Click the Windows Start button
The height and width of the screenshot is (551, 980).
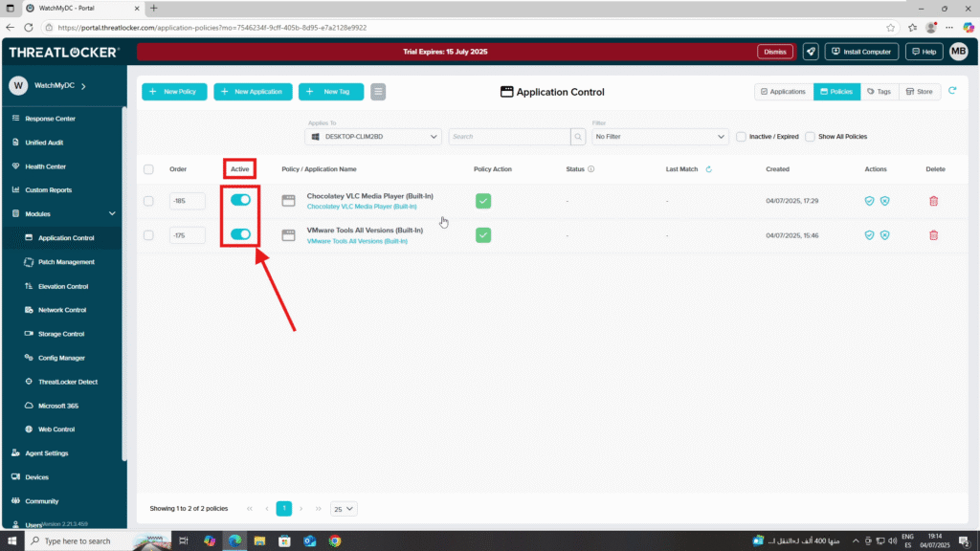click(11, 541)
